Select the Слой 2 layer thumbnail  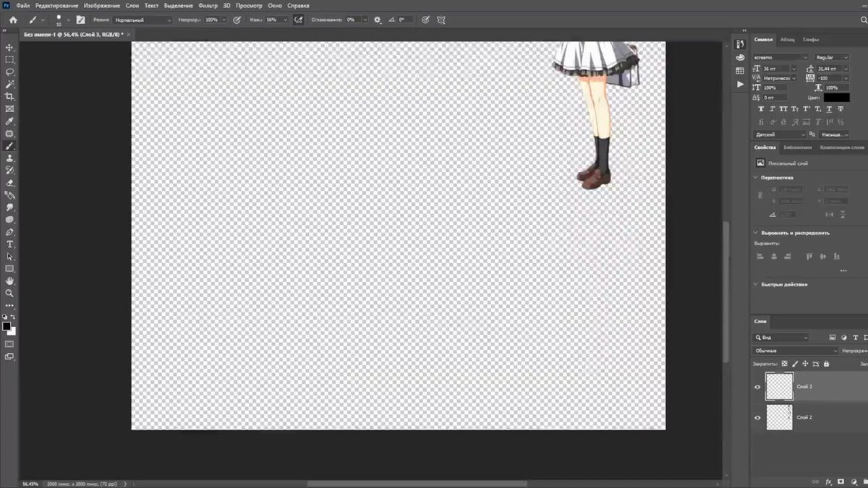click(779, 418)
